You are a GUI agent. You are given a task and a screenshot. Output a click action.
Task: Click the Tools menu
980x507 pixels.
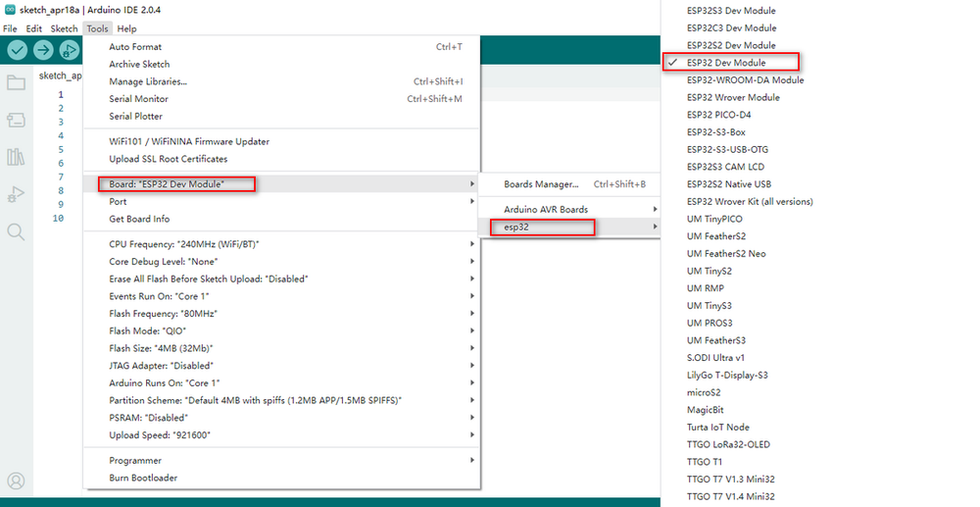(97, 28)
